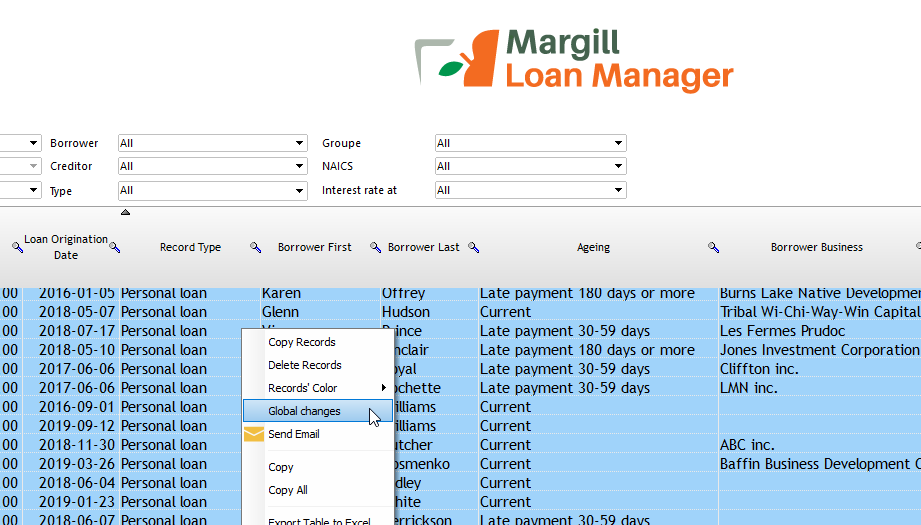The image size is (921, 525).
Task: Open the Borrower dropdown
Action: [x=213, y=143]
